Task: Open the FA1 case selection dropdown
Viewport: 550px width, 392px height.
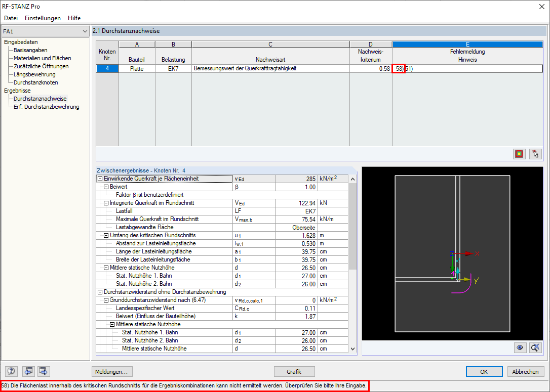Action: [x=86, y=31]
